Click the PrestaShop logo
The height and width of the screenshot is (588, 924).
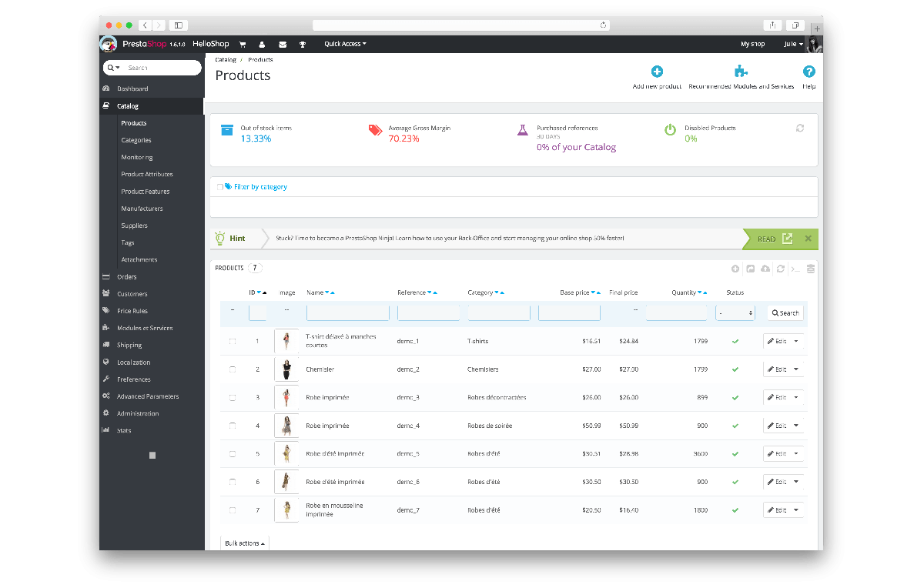click(109, 44)
